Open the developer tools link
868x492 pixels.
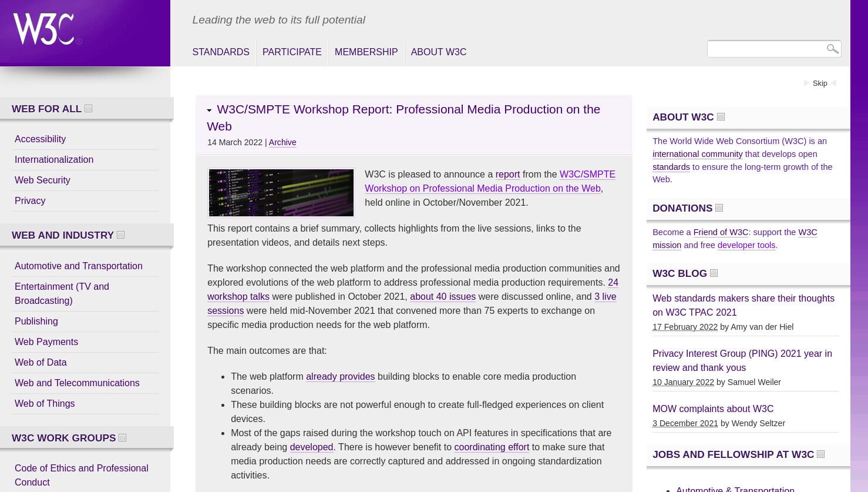[746, 245]
